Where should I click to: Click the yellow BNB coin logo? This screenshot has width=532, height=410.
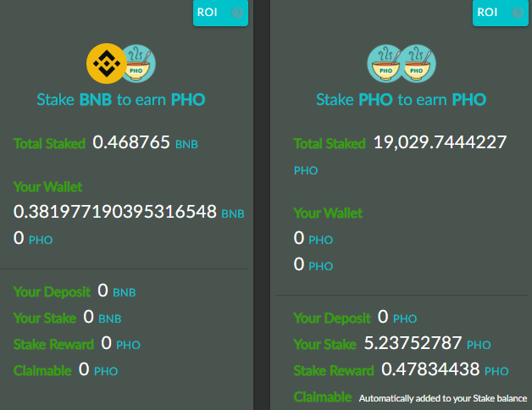click(107, 64)
